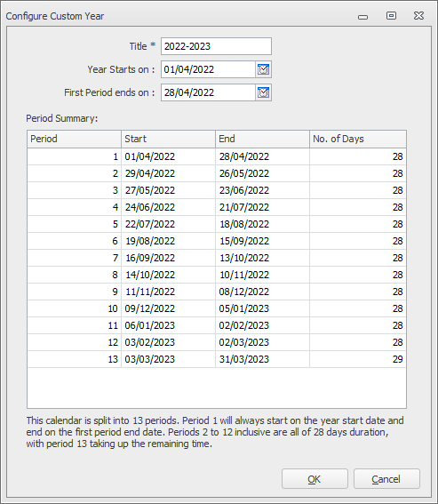Select end date 21/07/2022
The height and width of the screenshot is (504, 438).
coord(263,207)
